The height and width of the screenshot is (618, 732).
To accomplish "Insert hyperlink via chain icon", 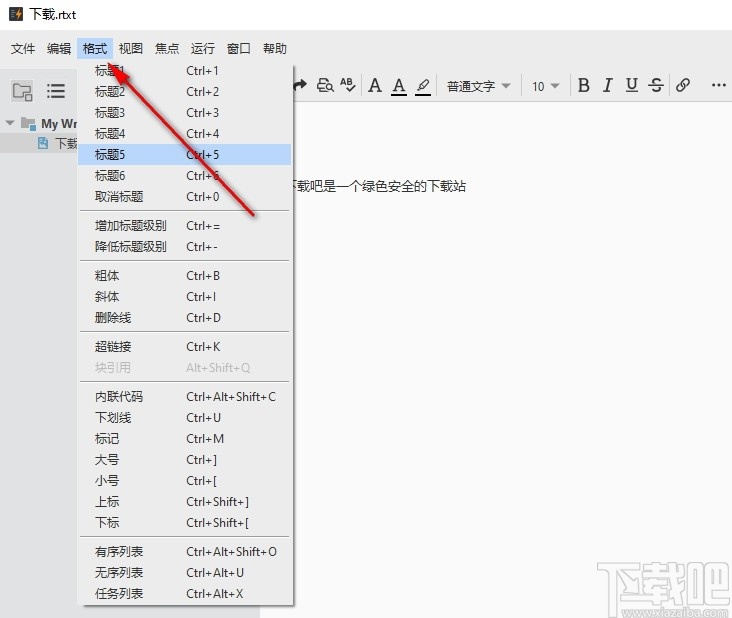I will (683, 85).
